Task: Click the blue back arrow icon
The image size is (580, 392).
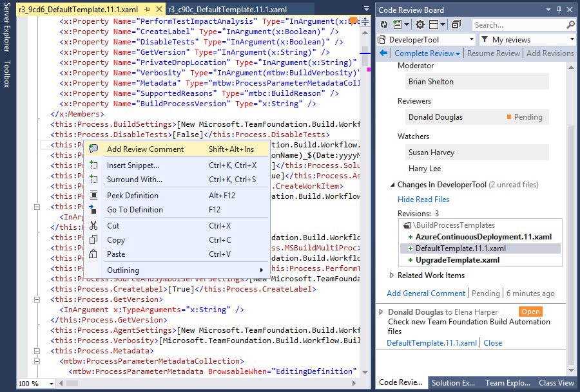Action: (x=384, y=53)
